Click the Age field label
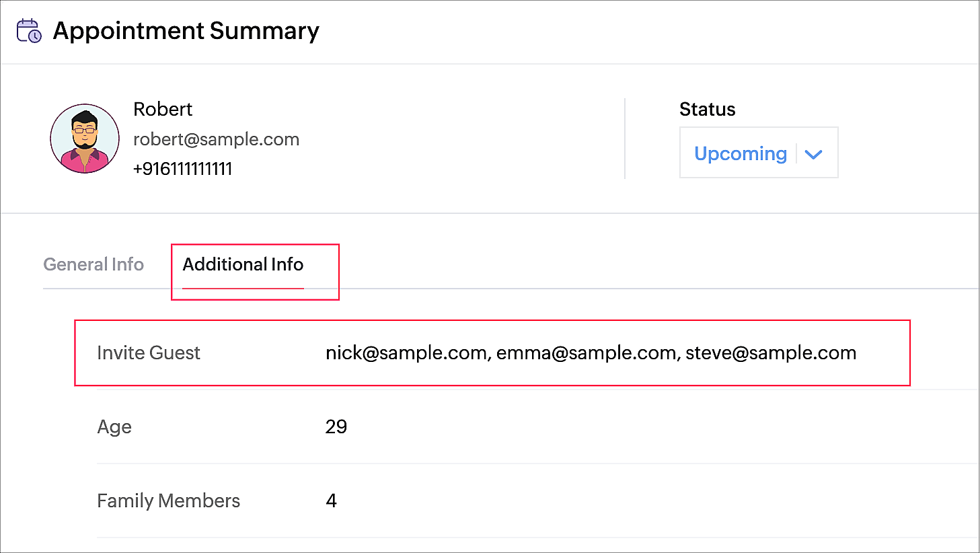 pyautogui.click(x=114, y=427)
